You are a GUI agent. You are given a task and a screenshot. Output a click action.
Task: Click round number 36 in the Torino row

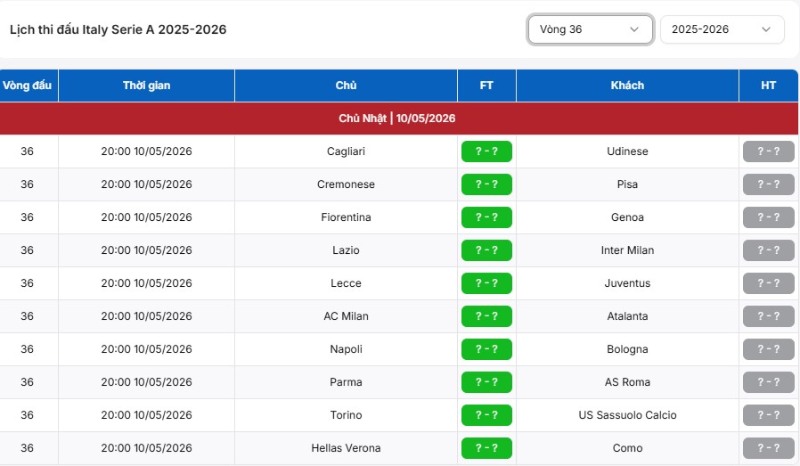(27, 415)
